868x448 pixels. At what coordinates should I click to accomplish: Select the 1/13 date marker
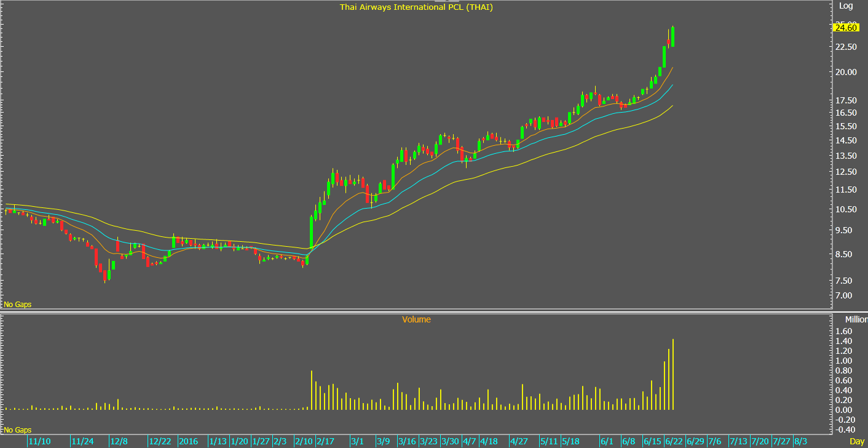click(x=218, y=442)
